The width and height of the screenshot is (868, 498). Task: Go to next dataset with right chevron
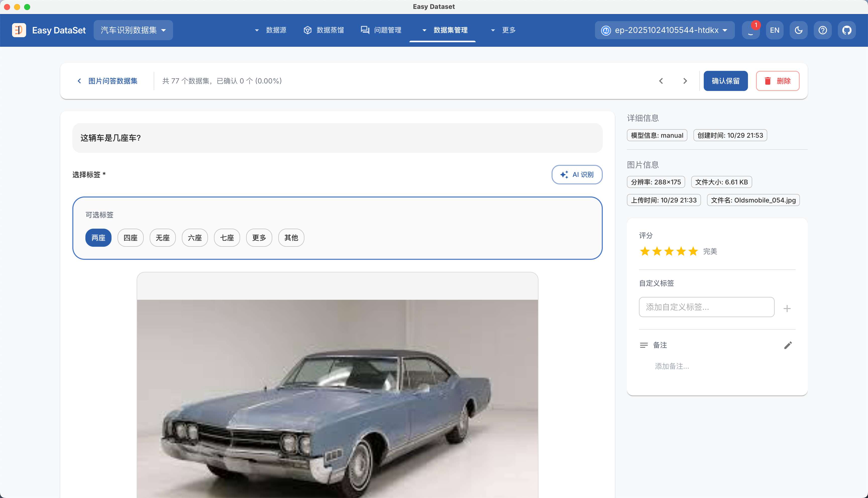pos(685,81)
